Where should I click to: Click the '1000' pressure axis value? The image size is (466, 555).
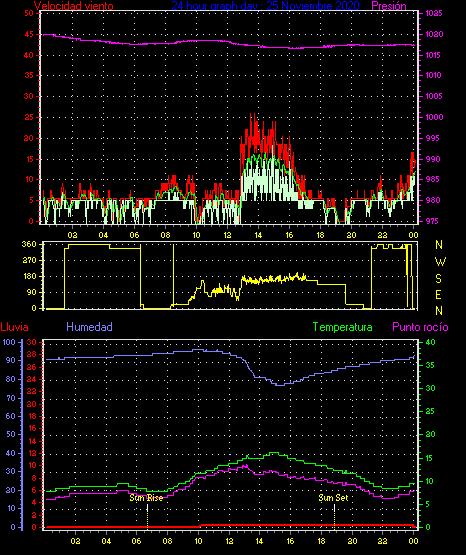pos(434,117)
